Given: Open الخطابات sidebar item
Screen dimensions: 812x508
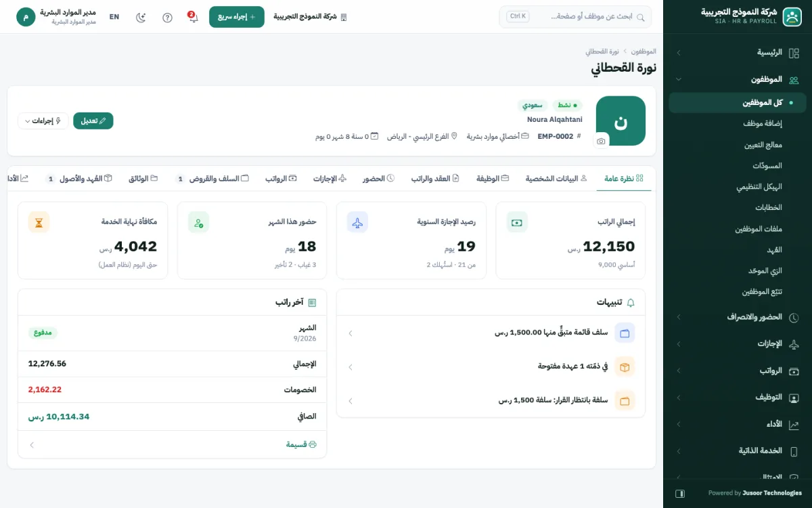Looking at the screenshot, I should tap(769, 208).
